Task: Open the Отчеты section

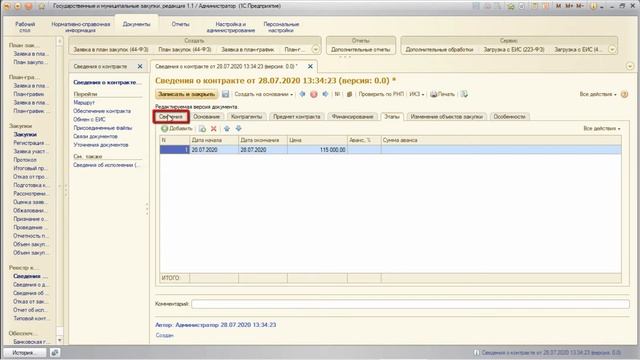Action: (x=180, y=24)
